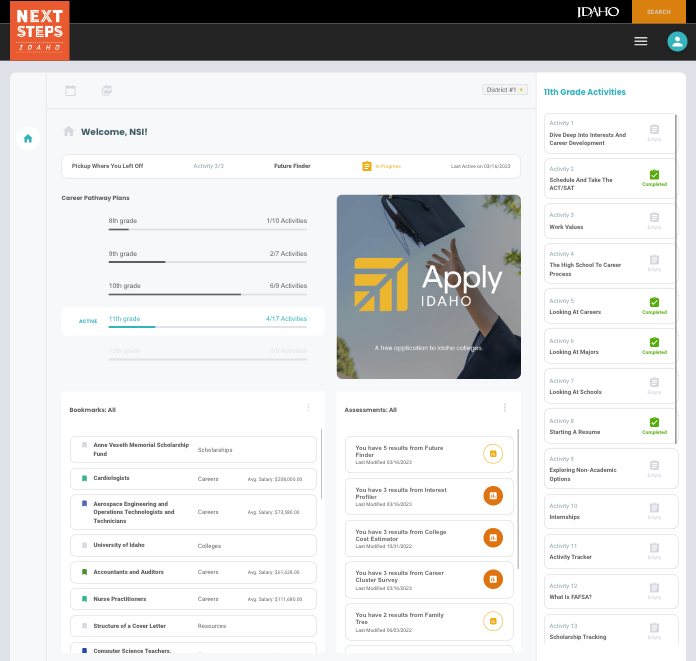
Task: Click Internships empty clipboard icon
Action: click(x=654, y=507)
